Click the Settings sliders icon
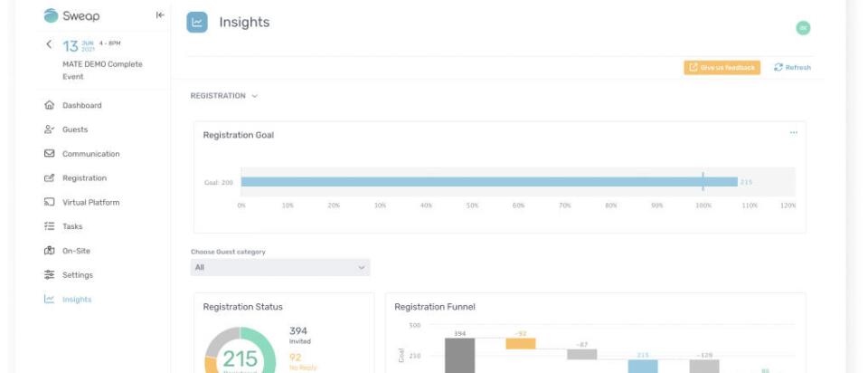 tap(50, 275)
